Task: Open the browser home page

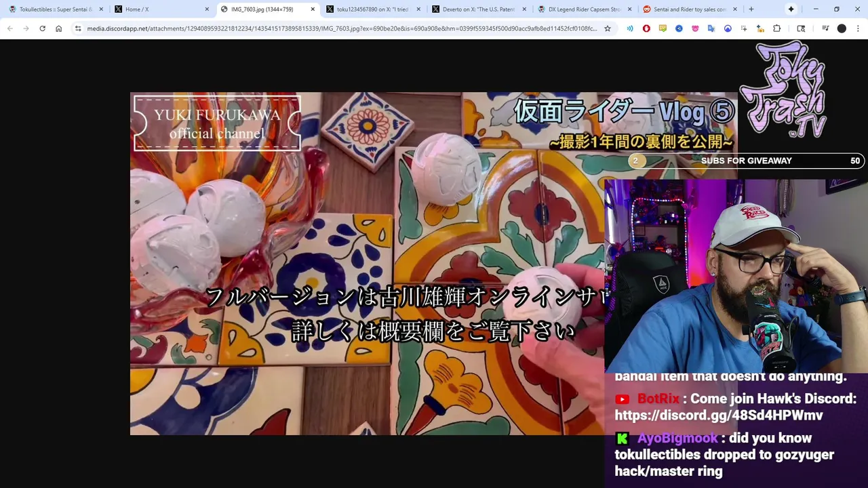Action: [x=59, y=28]
